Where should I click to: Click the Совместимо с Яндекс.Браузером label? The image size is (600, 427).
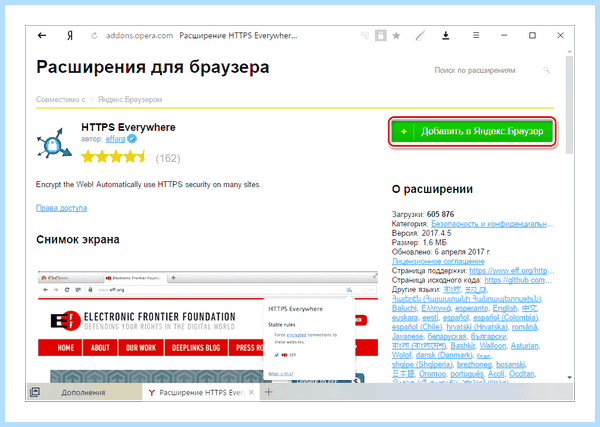pos(99,99)
